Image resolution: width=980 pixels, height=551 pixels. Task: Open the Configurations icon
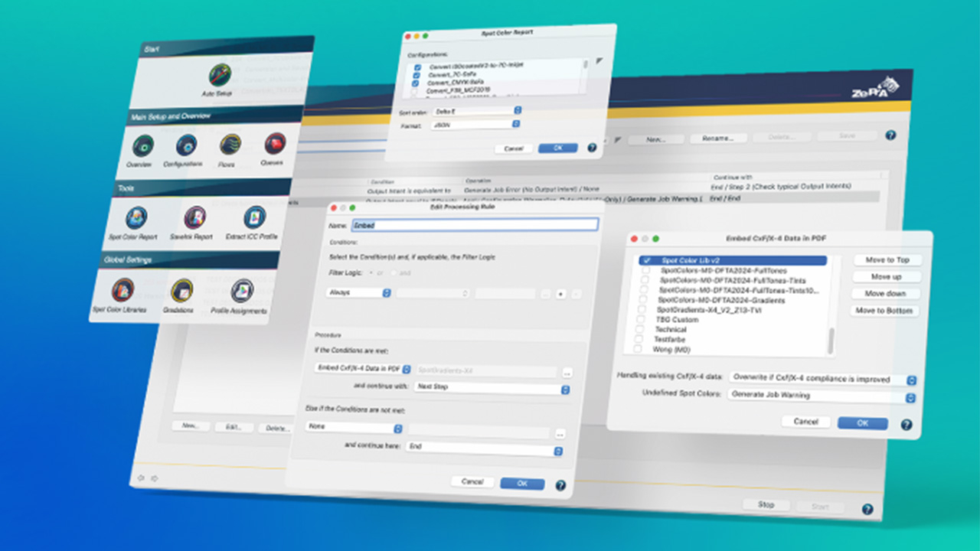click(x=185, y=145)
